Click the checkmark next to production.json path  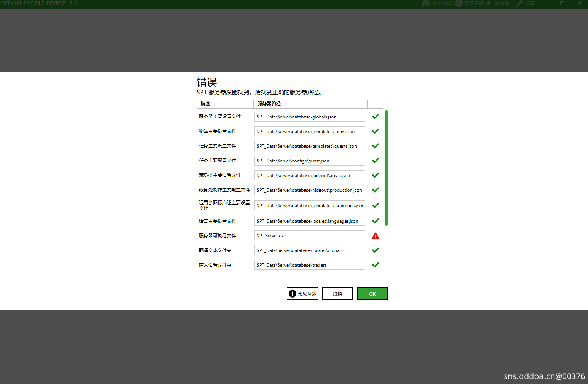coord(376,190)
